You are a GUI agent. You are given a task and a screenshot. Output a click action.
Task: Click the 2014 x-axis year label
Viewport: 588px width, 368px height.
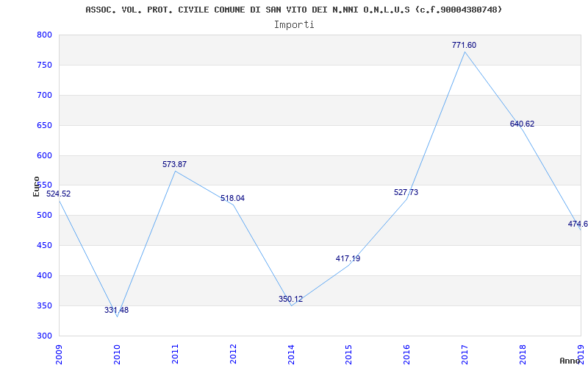(x=291, y=354)
